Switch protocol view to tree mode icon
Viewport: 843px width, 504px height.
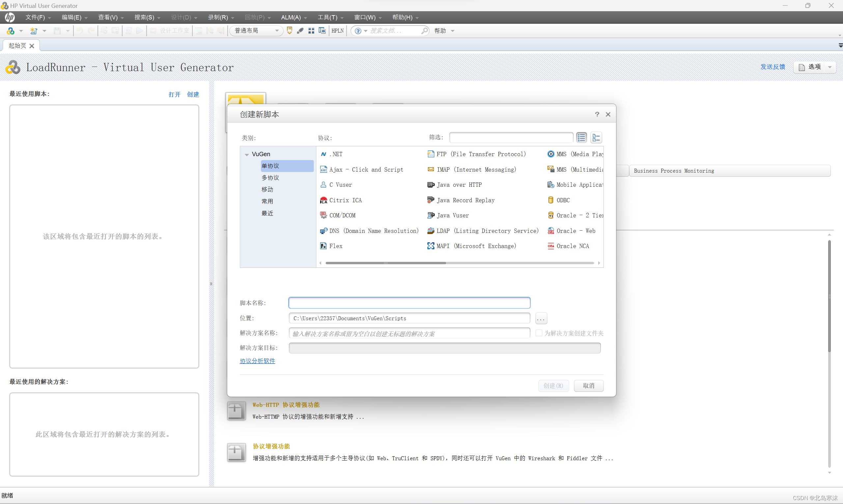(596, 138)
